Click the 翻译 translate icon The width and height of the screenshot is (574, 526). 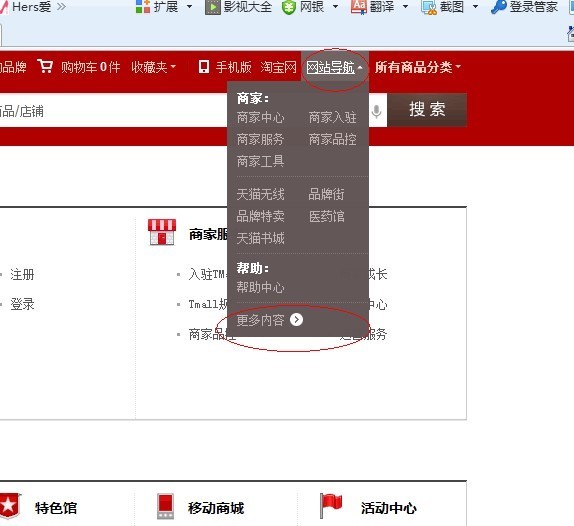click(x=358, y=7)
